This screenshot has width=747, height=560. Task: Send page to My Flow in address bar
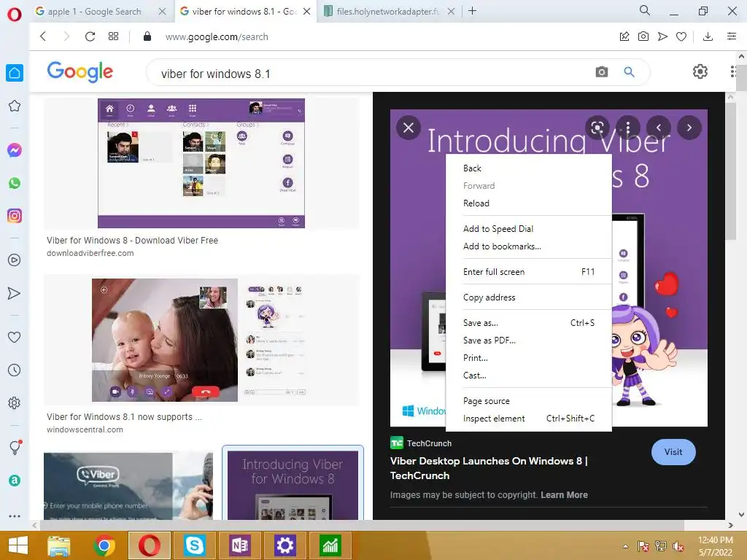tap(662, 36)
